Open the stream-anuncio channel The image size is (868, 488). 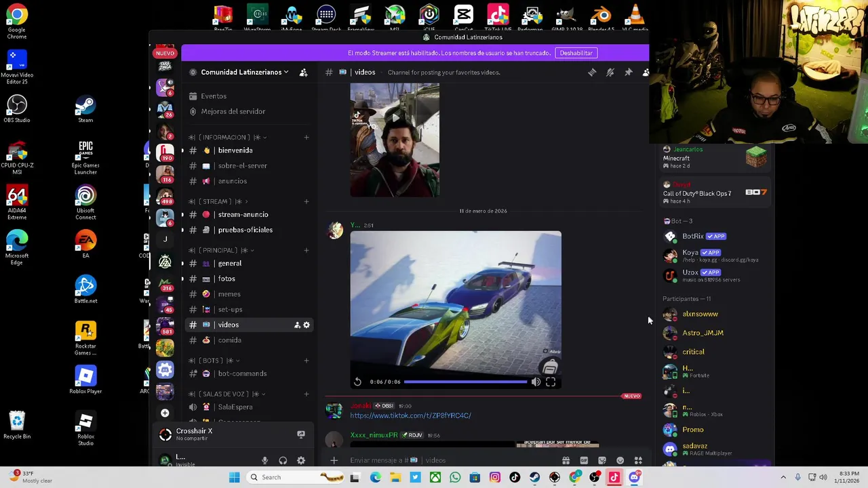(x=249, y=215)
